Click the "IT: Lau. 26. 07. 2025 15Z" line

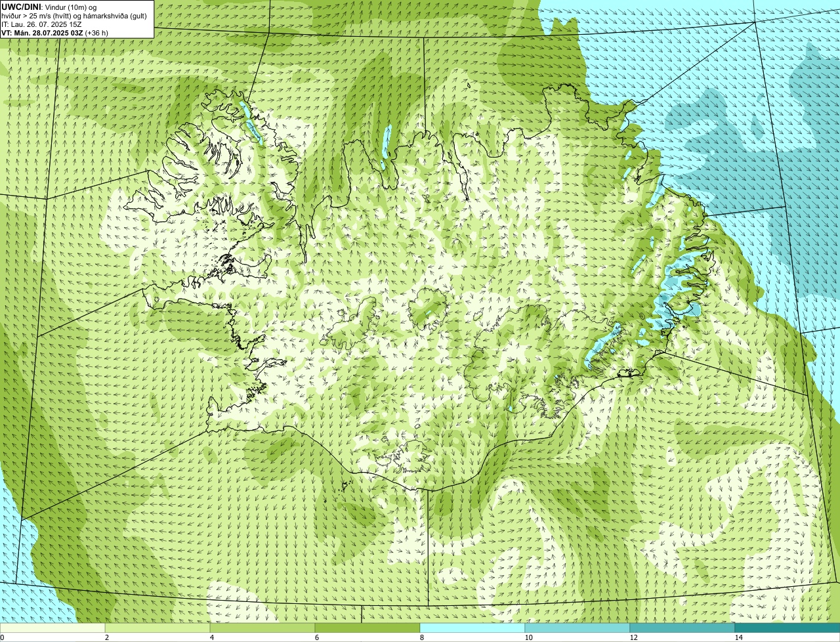41,24
